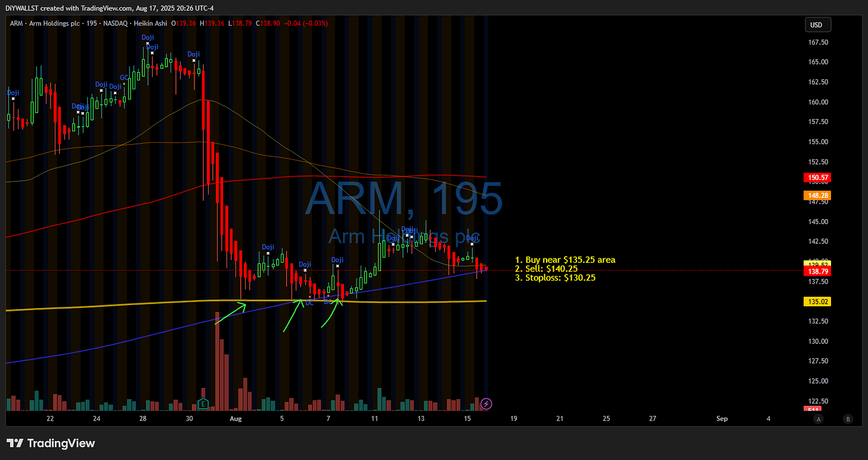Select a "Doji" pattern label above the candles

click(x=268, y=247)
